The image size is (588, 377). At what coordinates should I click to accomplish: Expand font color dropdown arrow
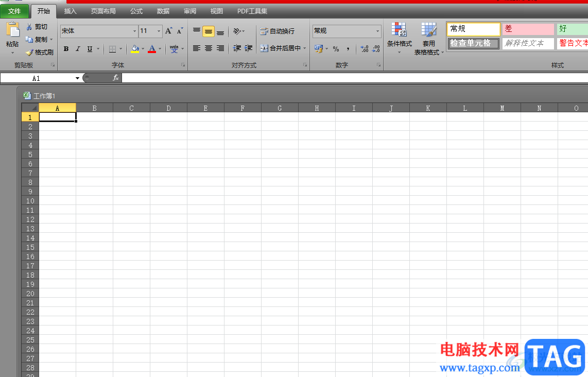[160, 49]
